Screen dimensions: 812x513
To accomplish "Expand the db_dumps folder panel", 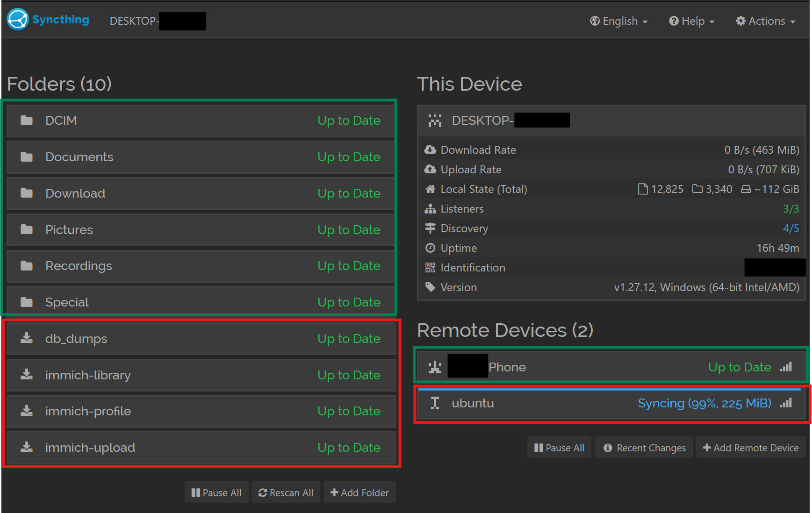I will click(x=201, y=338).
